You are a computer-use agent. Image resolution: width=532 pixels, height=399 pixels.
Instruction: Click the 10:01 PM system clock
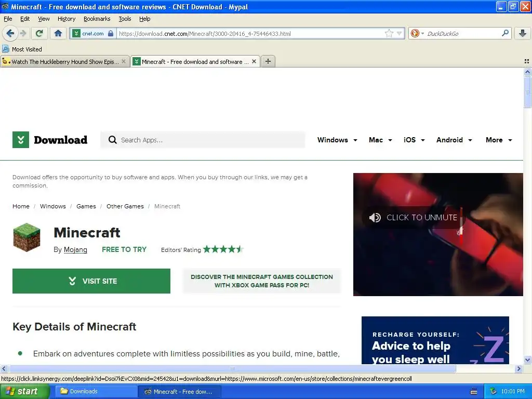[x=513, y=392]
